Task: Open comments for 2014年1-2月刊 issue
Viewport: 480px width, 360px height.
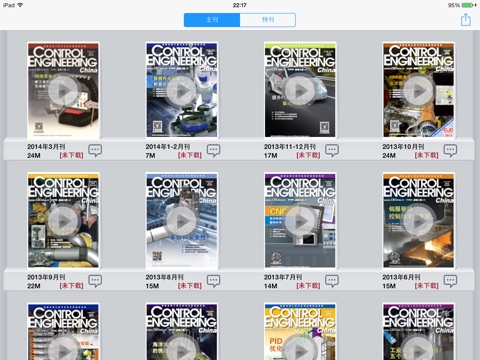Action: (214, 150)
